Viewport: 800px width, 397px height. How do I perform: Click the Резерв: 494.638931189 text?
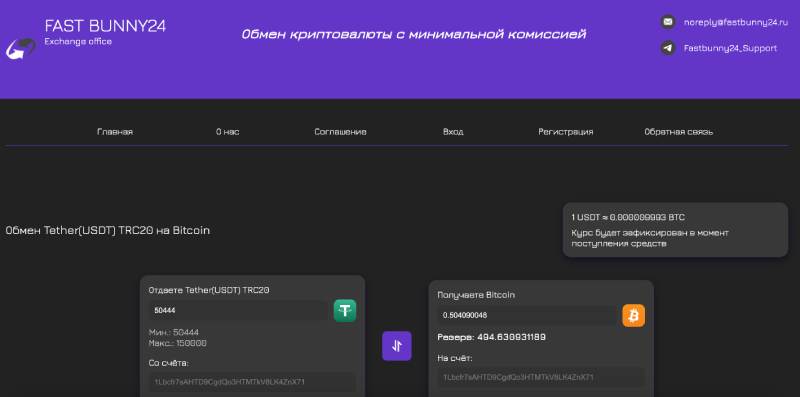click(x=491, y=337)
